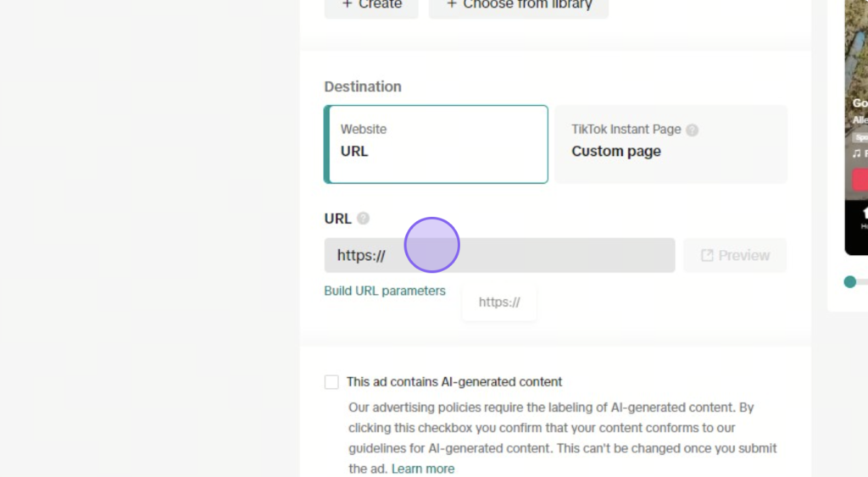The height and width of the screenshot is (477, 868).
Task: Click the Sponsored tag in ad preview
Action: pyautogui.click(x=861, y=137)
